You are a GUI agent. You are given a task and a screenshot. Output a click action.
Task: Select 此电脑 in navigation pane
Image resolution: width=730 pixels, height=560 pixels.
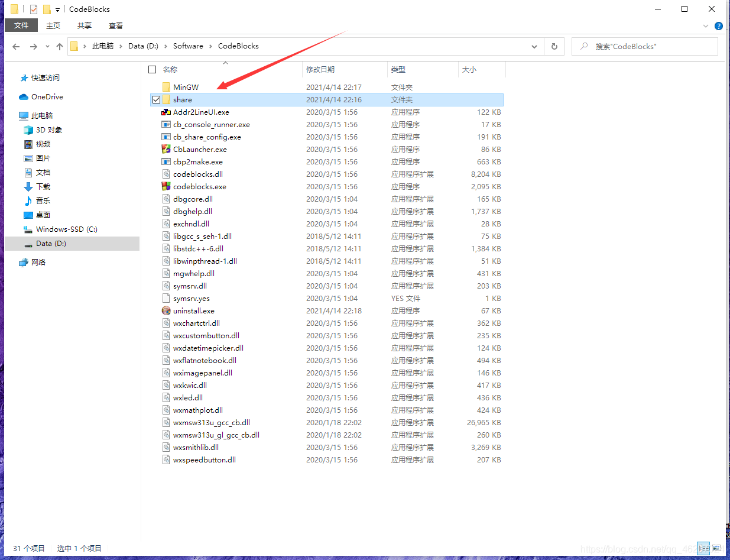coord(42,116)
